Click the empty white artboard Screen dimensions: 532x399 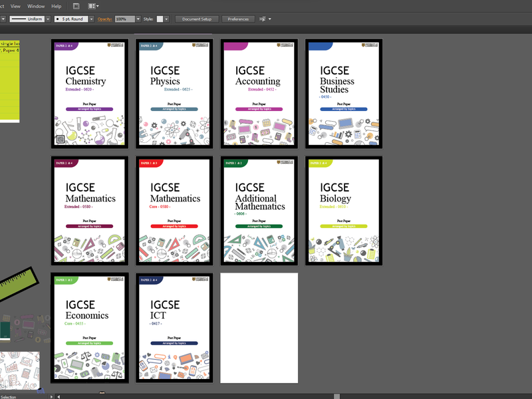(259, 327)
